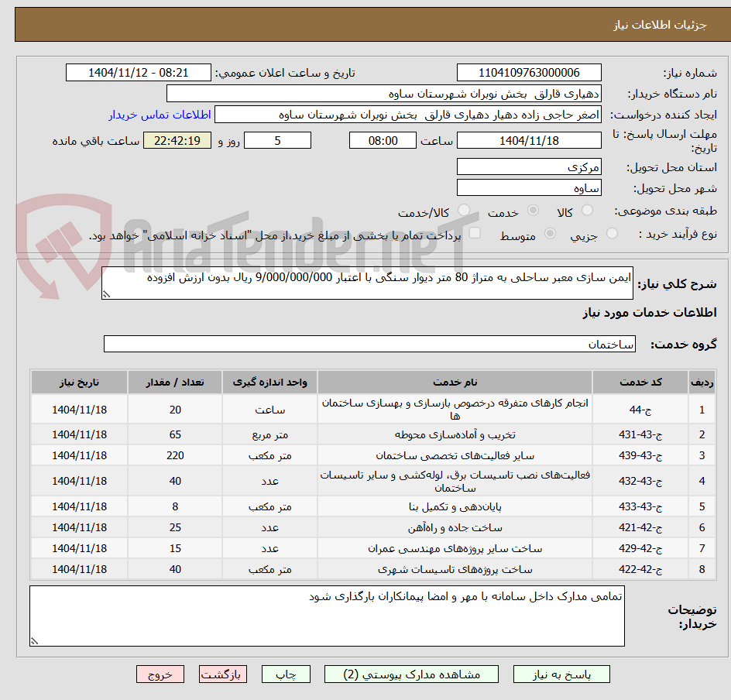Image resolution: width=731 pixels, height=700 pixels.
Task: Click the announcement date field 1404/11/12 - 08:21
Action: 139,73
